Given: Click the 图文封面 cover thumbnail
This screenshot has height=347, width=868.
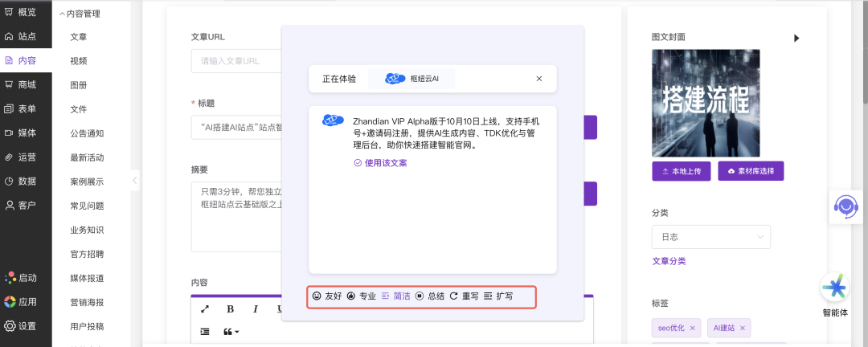Looking at the screenshot, I should (706, 103).
